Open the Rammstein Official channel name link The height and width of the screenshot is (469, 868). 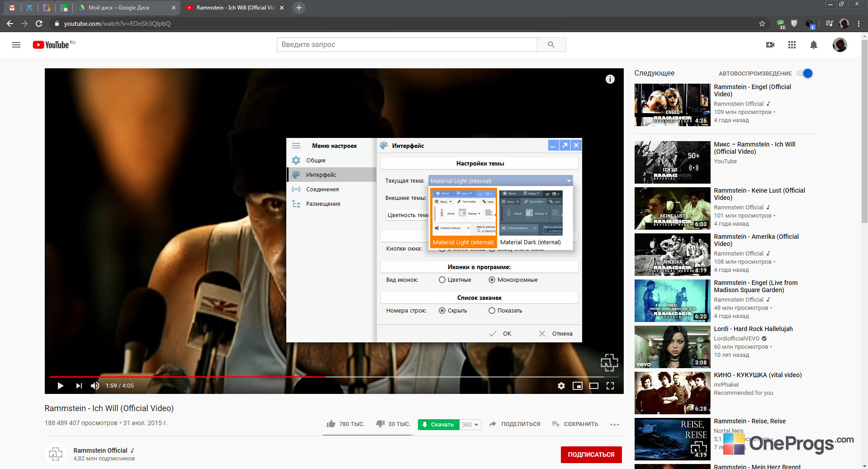pos(100,450)
